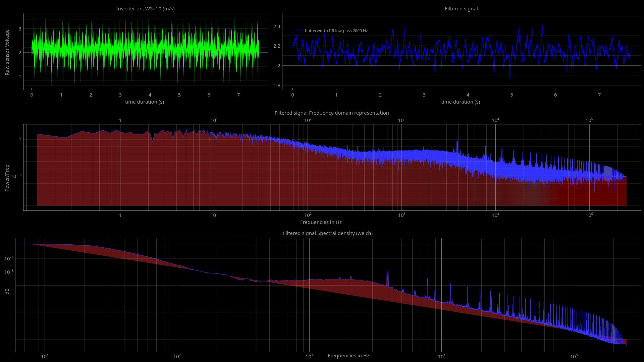This screenshot has height=362, width=644.
Task: Click the 'Filtered signal Spectral density (welch)' title
Action: (x=327, y=233)
